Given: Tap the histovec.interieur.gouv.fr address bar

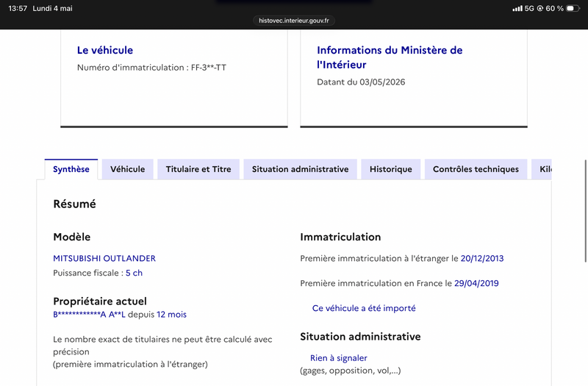Looking at the screenshot, I should [294, 21].
